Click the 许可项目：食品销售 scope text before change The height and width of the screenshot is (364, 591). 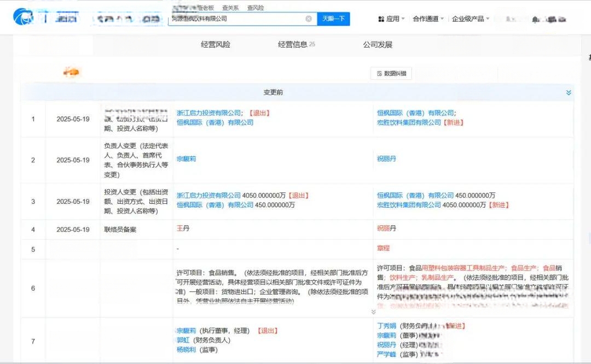[x=272, y=287]
